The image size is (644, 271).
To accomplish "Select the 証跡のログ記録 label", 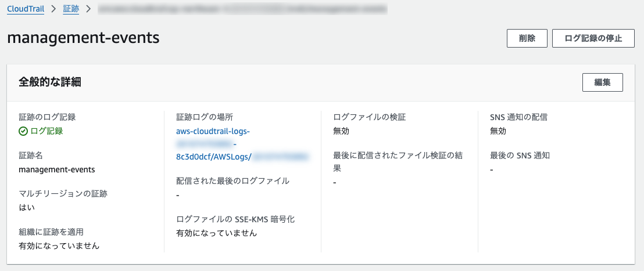I will click(x=47, y=117).
